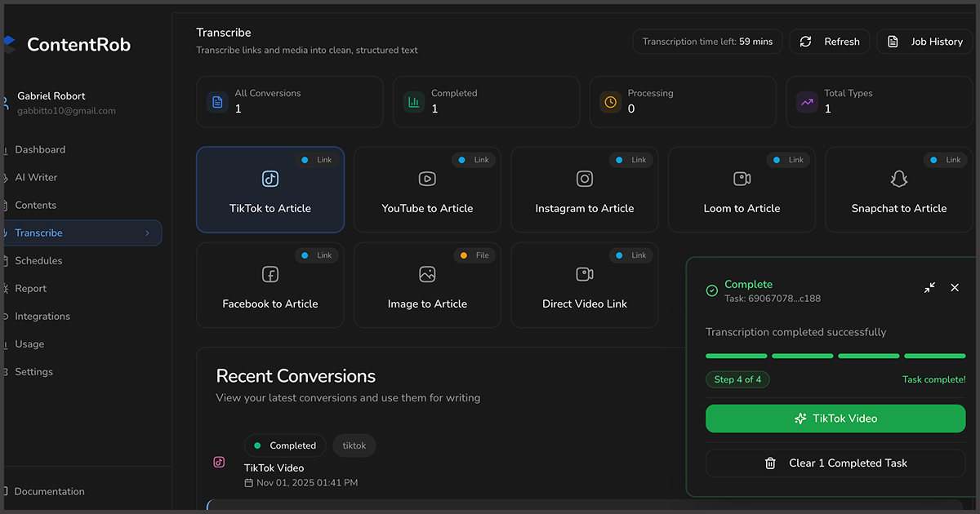Screen dimensions: 980x514
Task: Select the TikTok to Article tool
Action: pyautogui.click(x=269, y=189)
